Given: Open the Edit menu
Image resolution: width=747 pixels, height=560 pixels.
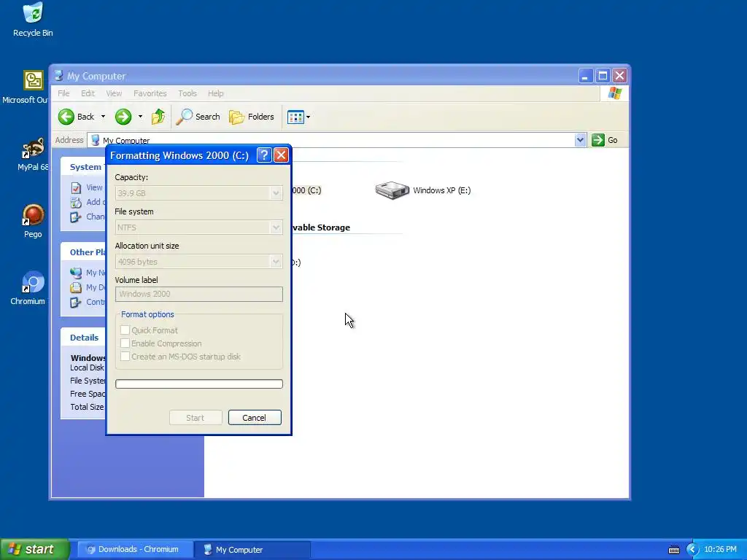Looking at the screenshot, I should [x=88, y=93].
